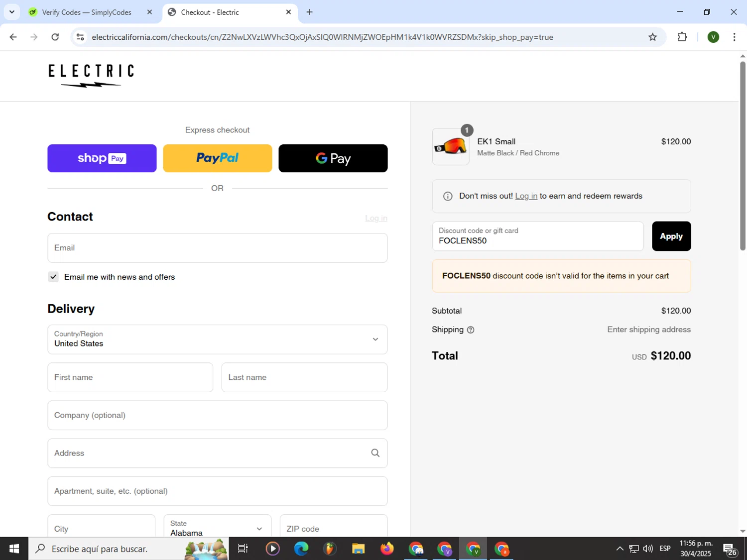Click the Windows taskbar search box
The image size is (747, 560).
128,549
